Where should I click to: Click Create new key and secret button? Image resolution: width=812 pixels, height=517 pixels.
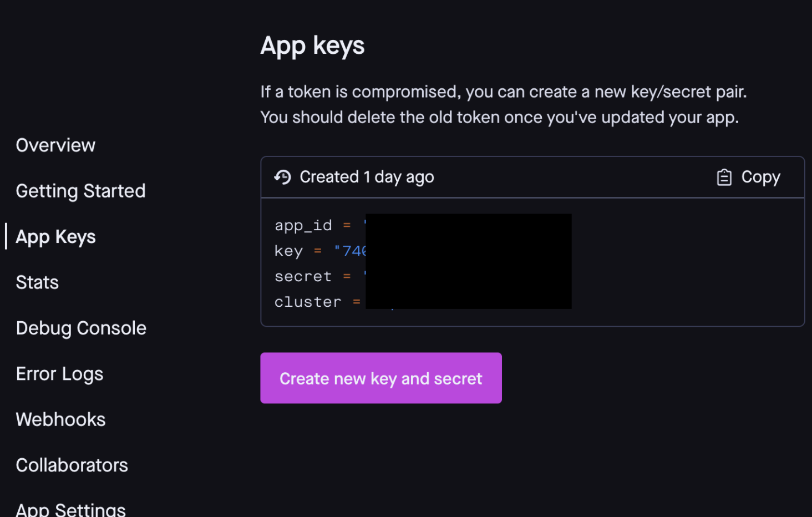[x=381, y=378]
